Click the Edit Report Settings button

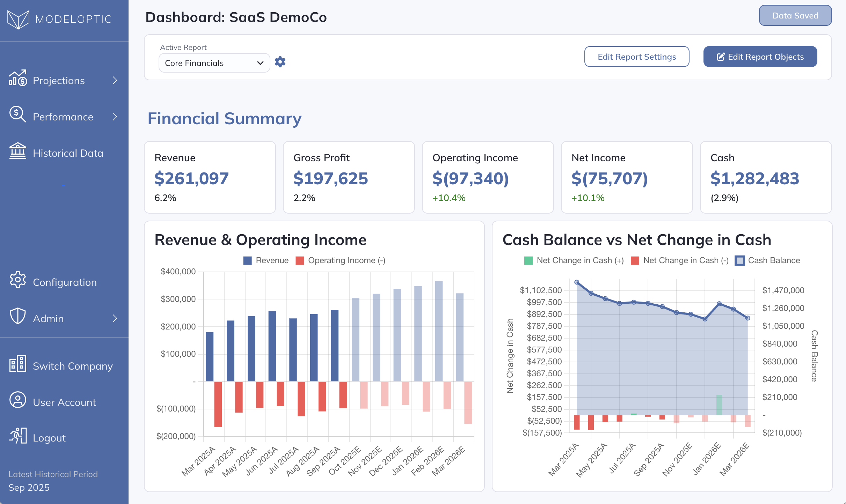click(x=636, y=57)
